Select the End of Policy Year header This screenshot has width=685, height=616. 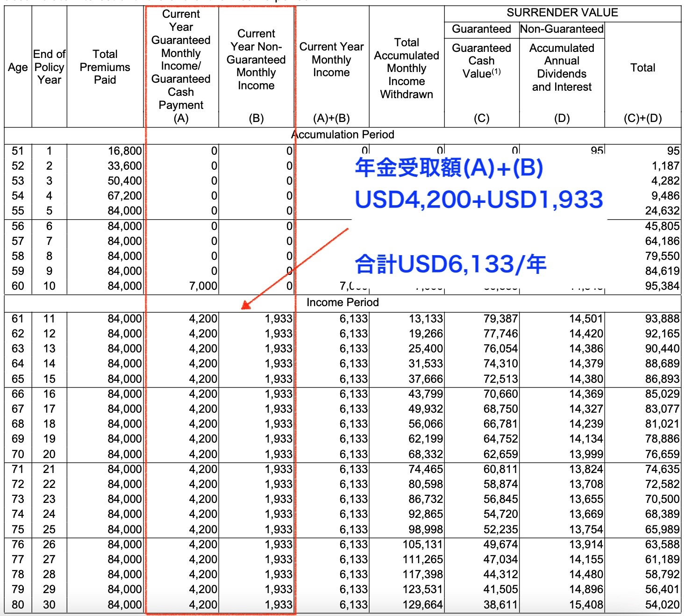[49, 67]
